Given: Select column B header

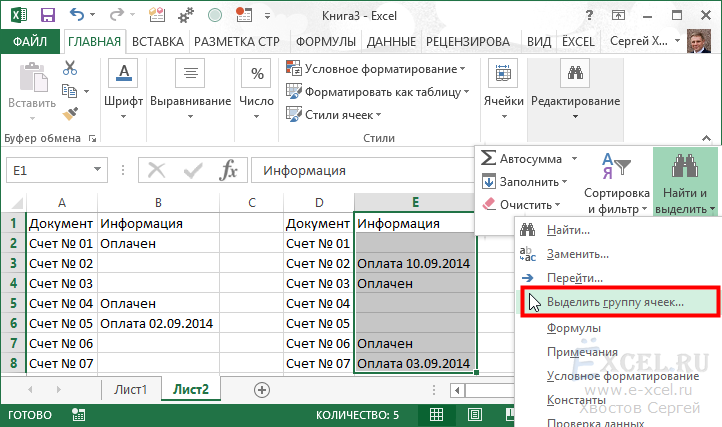Looking at the screenshot, I should coord(158,203).
